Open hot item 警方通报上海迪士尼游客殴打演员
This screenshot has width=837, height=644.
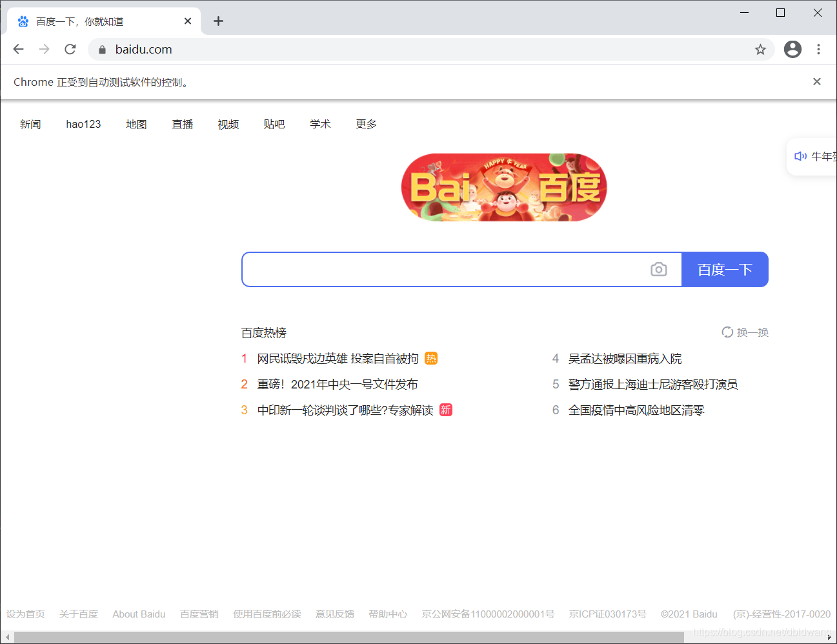point(653,384)
